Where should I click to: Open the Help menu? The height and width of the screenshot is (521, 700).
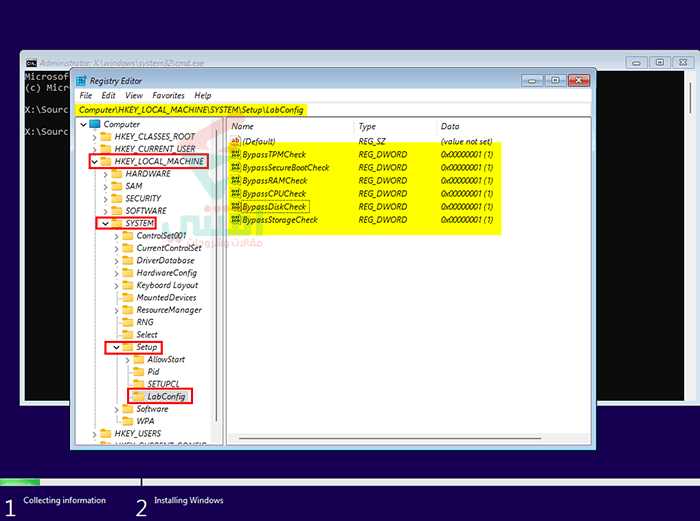tap(203, 96)
